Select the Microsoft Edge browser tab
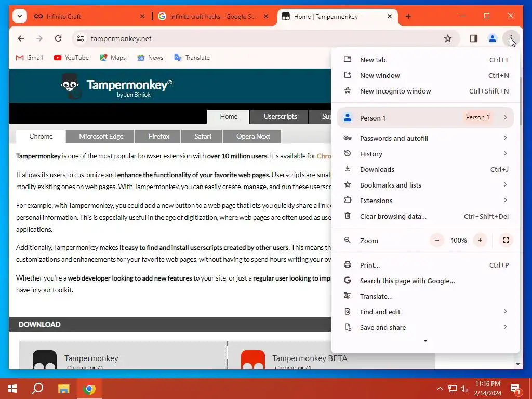 pos(101,137)
